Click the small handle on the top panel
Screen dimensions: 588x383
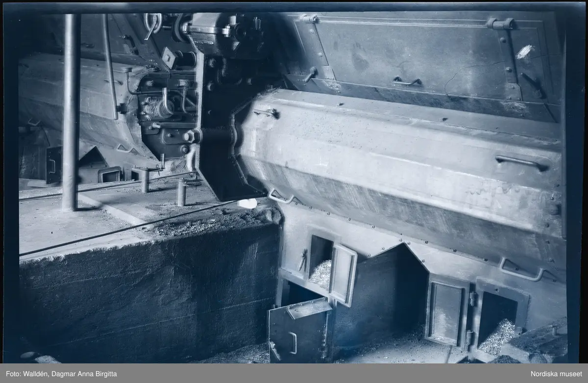tap(408, 80)
